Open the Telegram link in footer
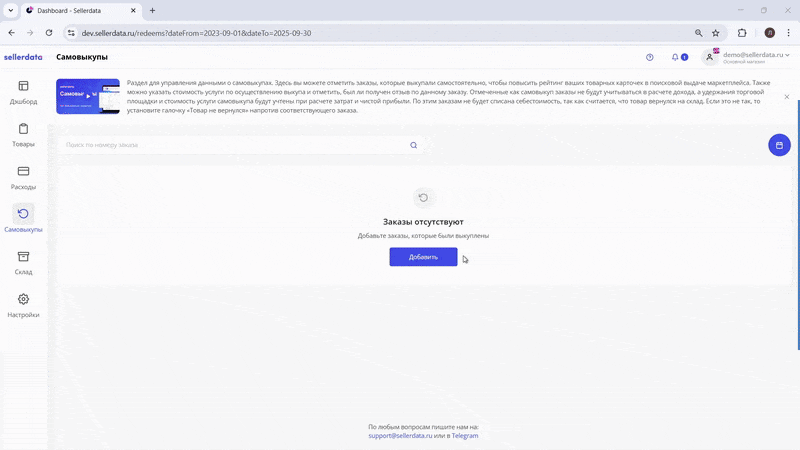800x450 pixels. tap(465, 436)
